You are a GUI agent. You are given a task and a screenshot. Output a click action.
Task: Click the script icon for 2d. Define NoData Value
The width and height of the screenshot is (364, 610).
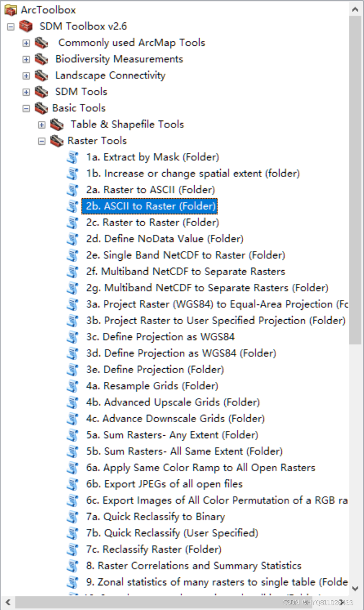(x=73, y=239)
